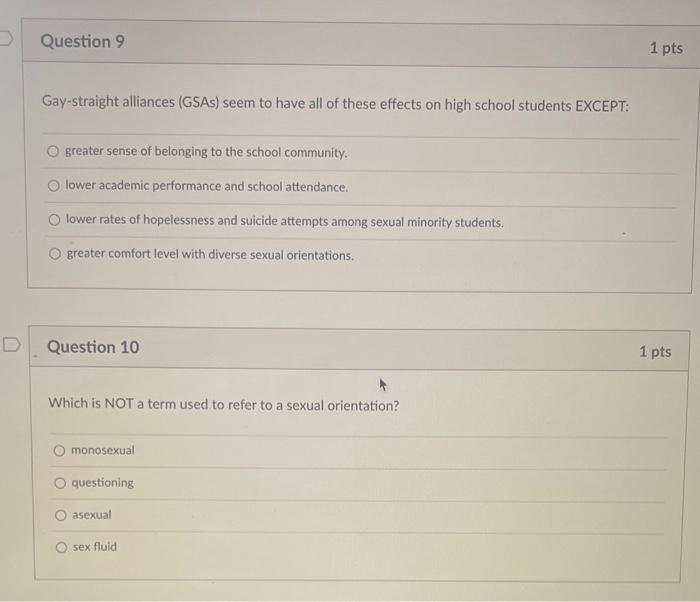Choose the 'questioning' radio button
Viewport: 700px width, 602px height.
point(60,483)
